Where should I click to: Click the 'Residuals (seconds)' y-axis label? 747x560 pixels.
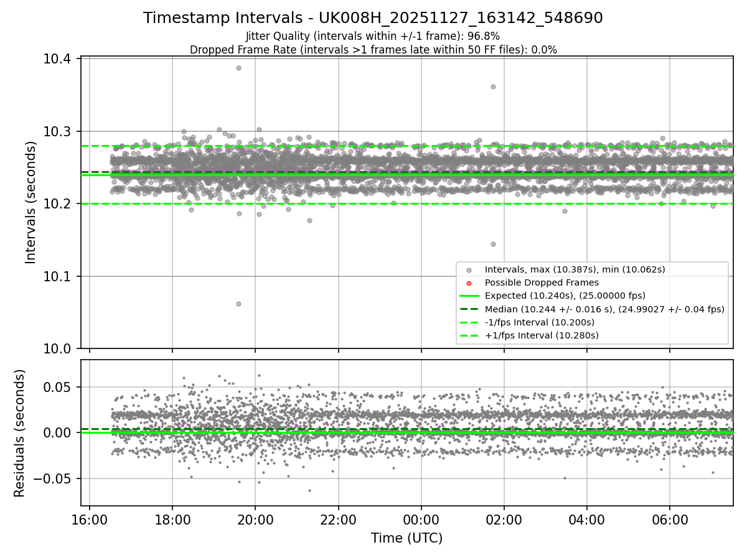(19, 433)
